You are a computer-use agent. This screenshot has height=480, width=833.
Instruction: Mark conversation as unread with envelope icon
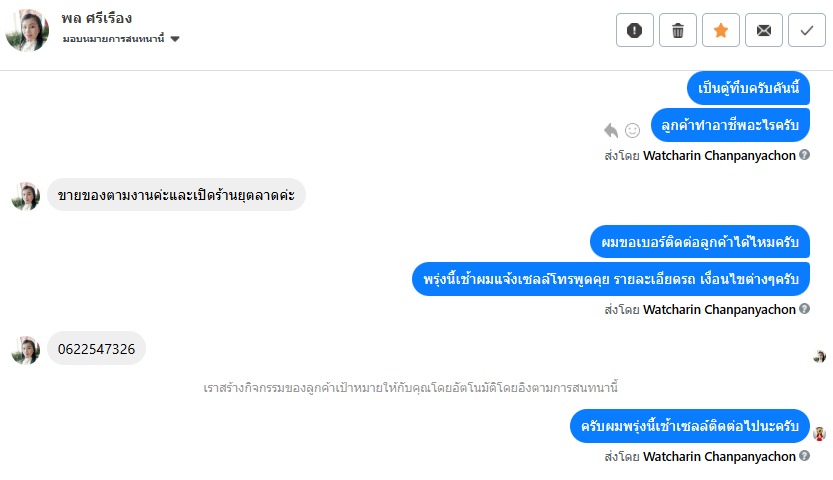point(764,30)
